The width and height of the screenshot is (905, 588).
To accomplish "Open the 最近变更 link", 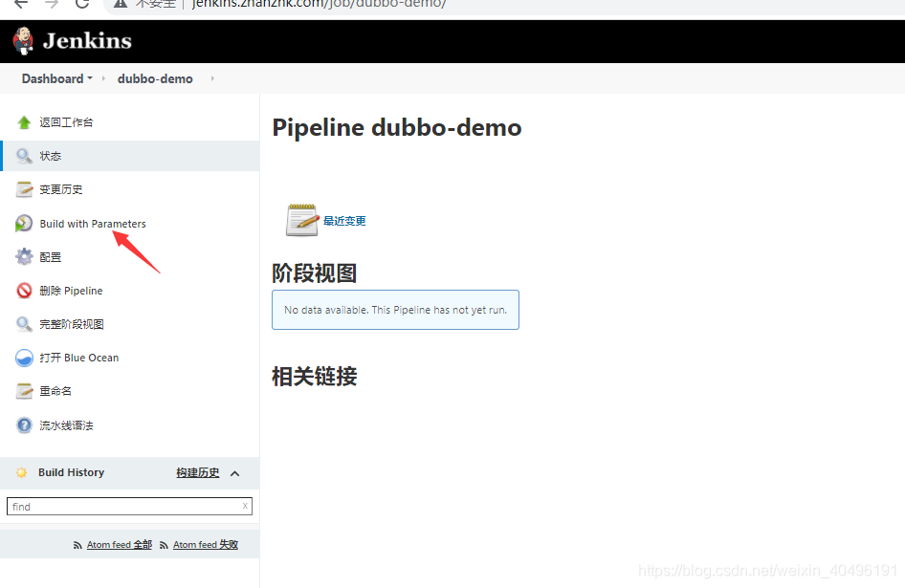I will [x=344, y=221].
